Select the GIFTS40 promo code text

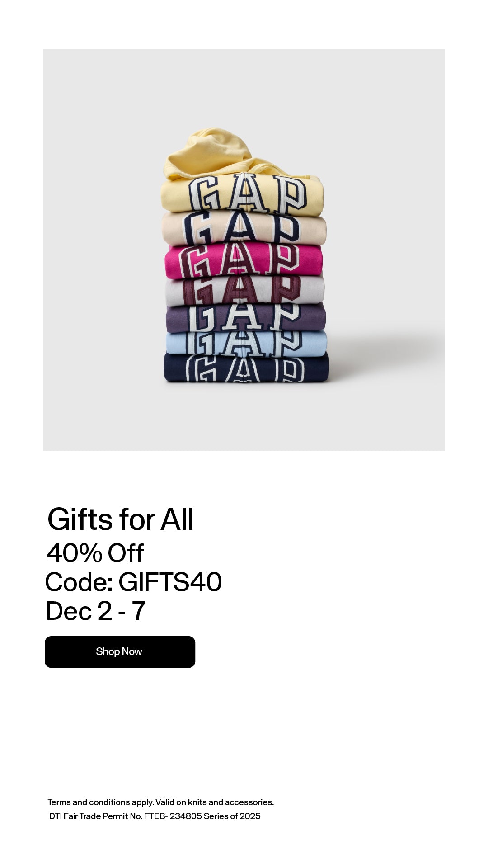point(170,582)
